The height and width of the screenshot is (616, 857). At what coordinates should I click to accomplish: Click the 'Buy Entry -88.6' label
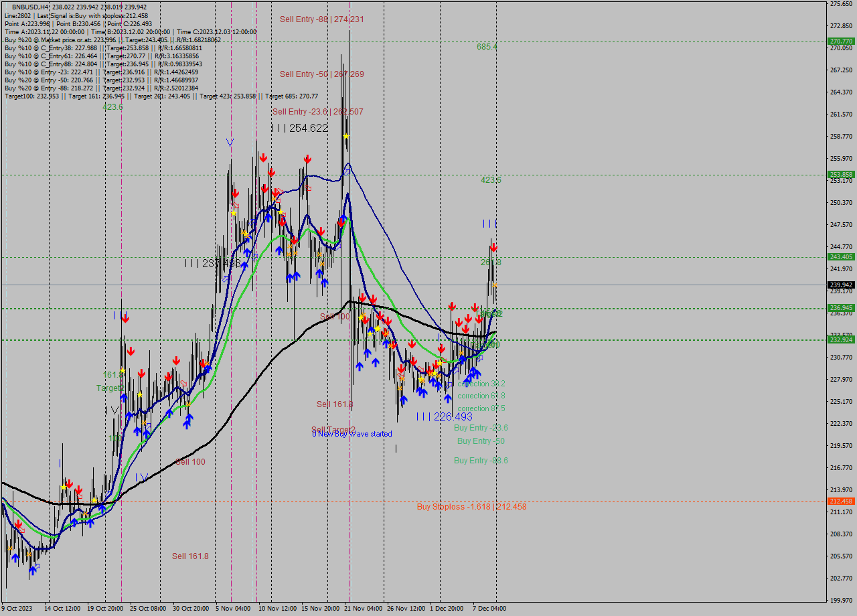481,461
